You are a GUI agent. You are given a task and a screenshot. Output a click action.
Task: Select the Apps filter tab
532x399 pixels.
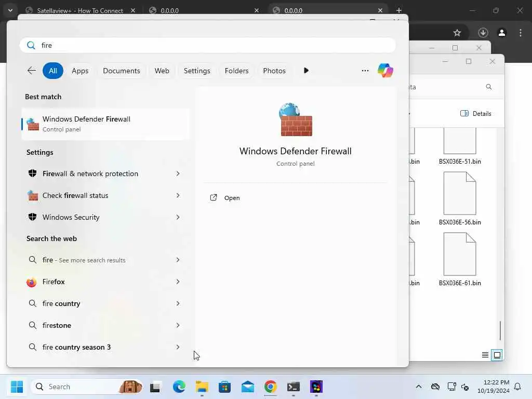[80, 71]
